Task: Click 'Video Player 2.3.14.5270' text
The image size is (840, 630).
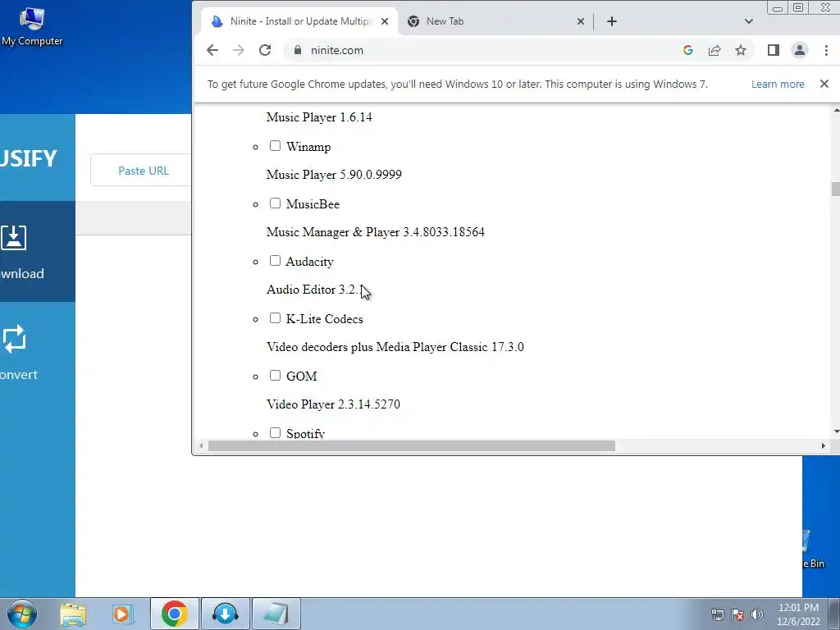Action: (x=333, y=404)
